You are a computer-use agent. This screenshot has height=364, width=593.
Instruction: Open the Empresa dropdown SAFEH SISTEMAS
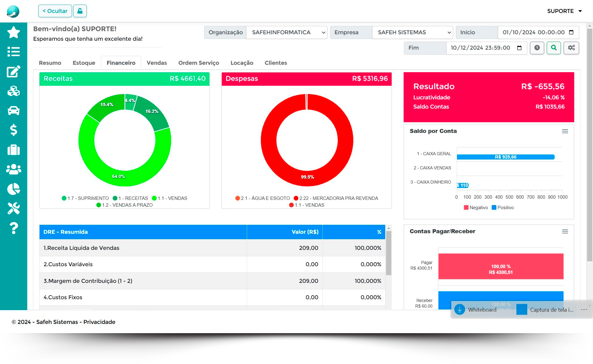pos(413,32)
